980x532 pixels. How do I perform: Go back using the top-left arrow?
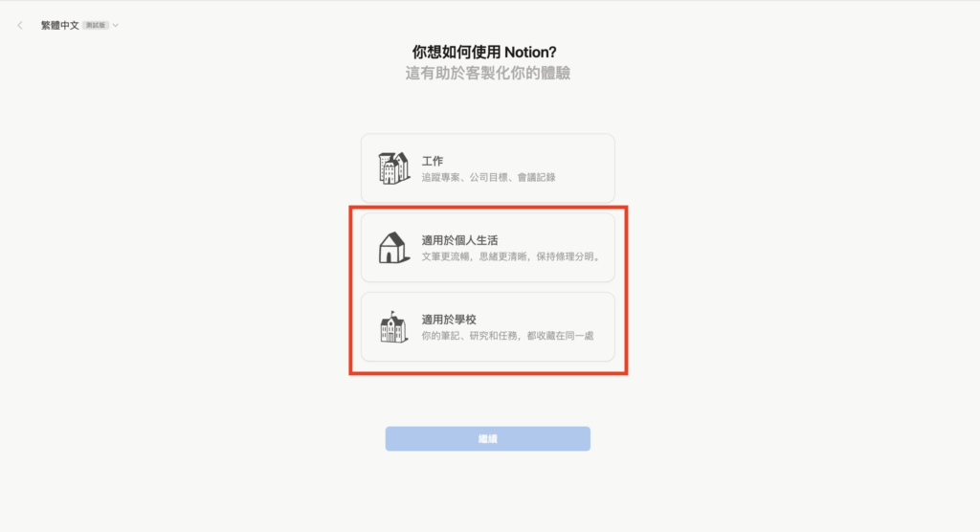(20, 25)
